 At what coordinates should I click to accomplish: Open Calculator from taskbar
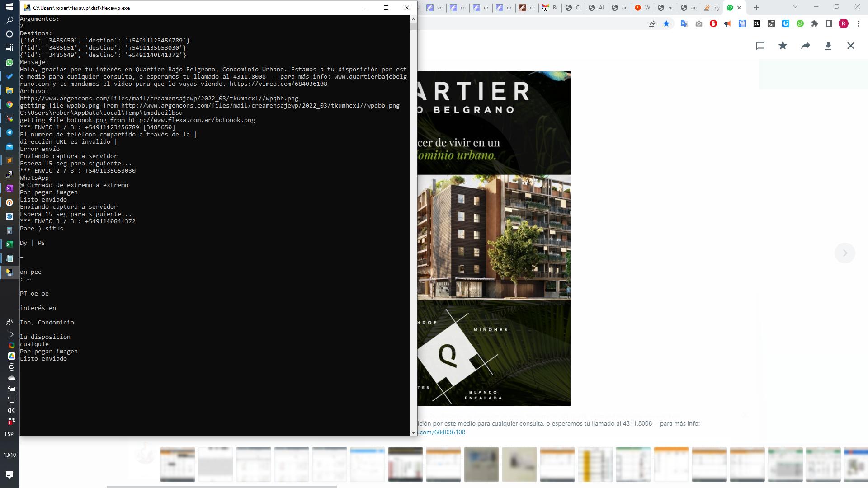[9, 230]
